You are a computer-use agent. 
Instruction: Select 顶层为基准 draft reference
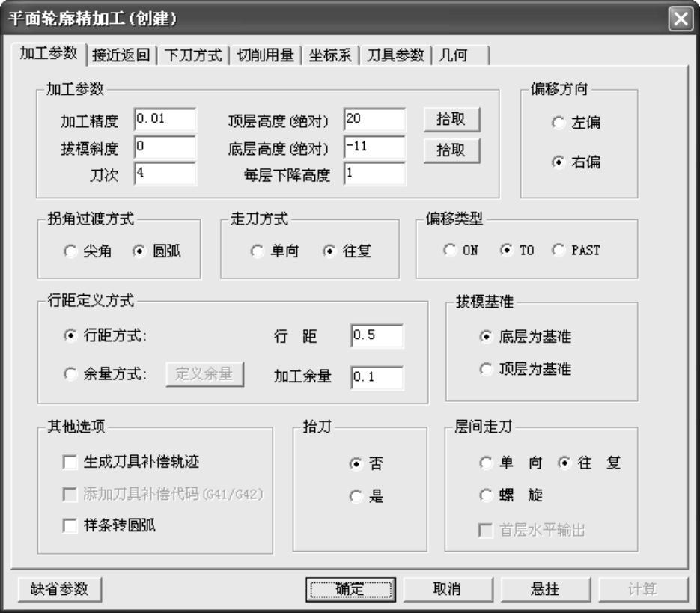click(487, 369)
